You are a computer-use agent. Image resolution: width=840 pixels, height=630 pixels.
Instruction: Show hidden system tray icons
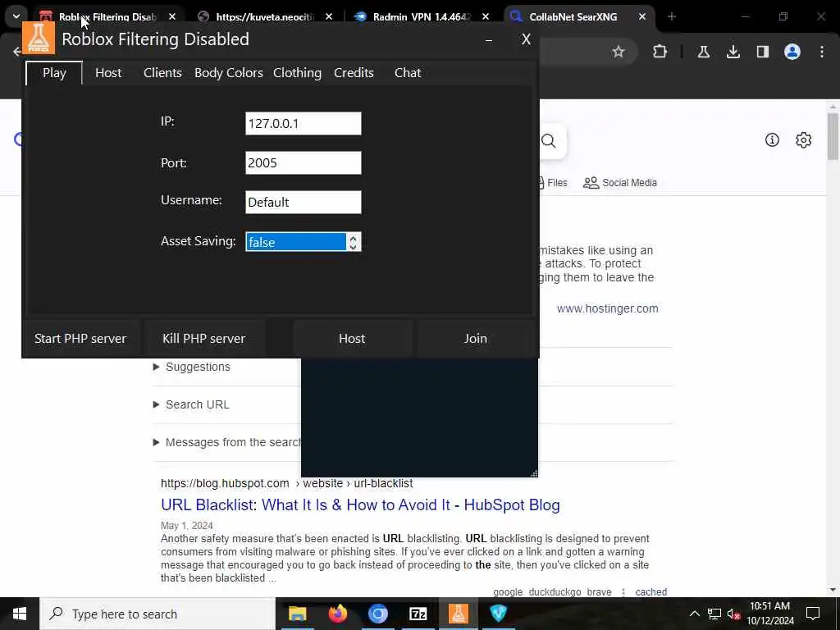pyautogui.click(x=694, y=614)
